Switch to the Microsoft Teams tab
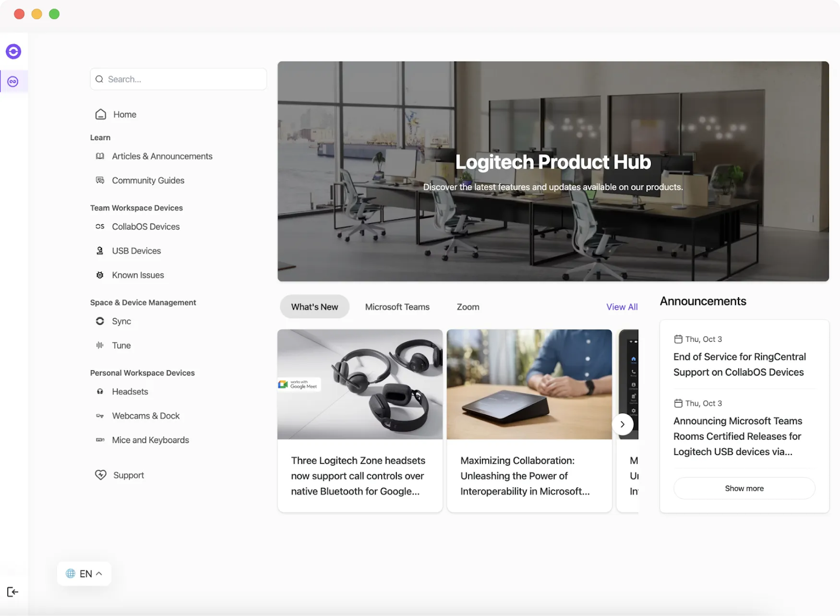840x616 pixels. tap(397, 307)
